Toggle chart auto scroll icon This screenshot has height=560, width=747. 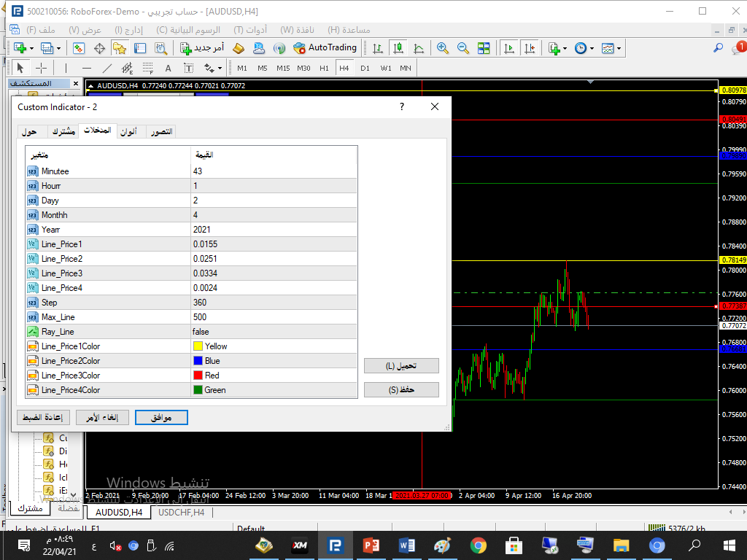[x=509, y=48]
